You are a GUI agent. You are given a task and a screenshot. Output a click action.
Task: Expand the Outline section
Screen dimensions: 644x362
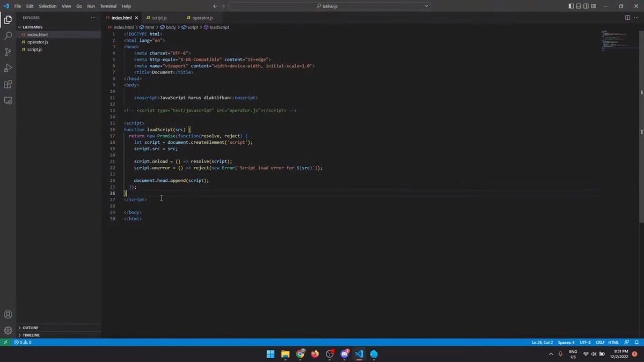pyautogui.click(x=30, y=328)
